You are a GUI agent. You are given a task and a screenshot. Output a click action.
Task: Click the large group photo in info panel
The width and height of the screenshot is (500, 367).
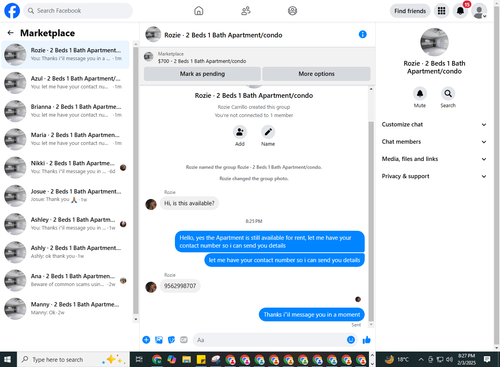point(434,42)
